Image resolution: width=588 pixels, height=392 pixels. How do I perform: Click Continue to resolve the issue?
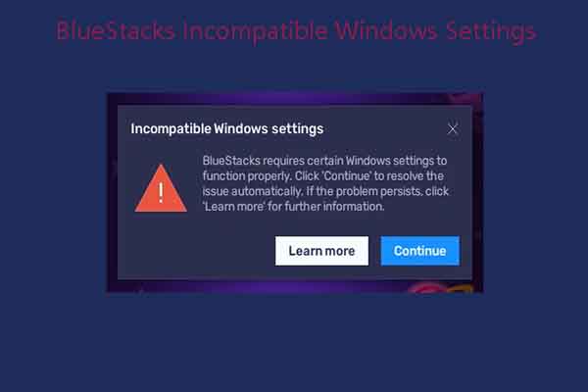click(x=419, y=251)
